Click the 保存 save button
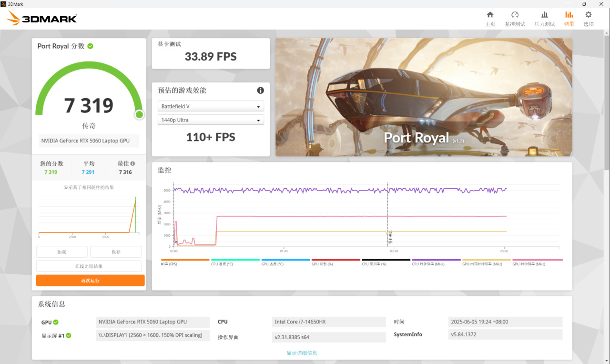 coord(116,252)
